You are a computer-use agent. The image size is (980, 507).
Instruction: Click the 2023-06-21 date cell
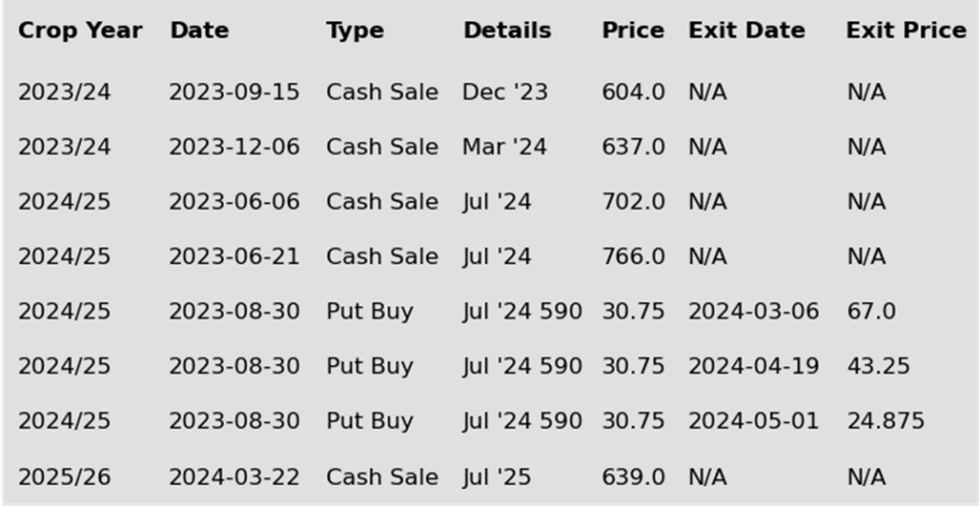234,257
